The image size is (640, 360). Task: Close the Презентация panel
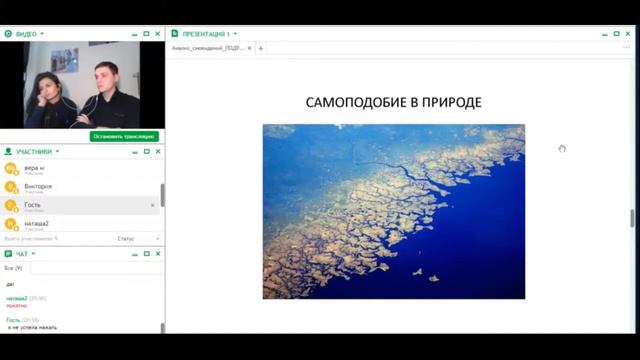(x=628, y=34)
